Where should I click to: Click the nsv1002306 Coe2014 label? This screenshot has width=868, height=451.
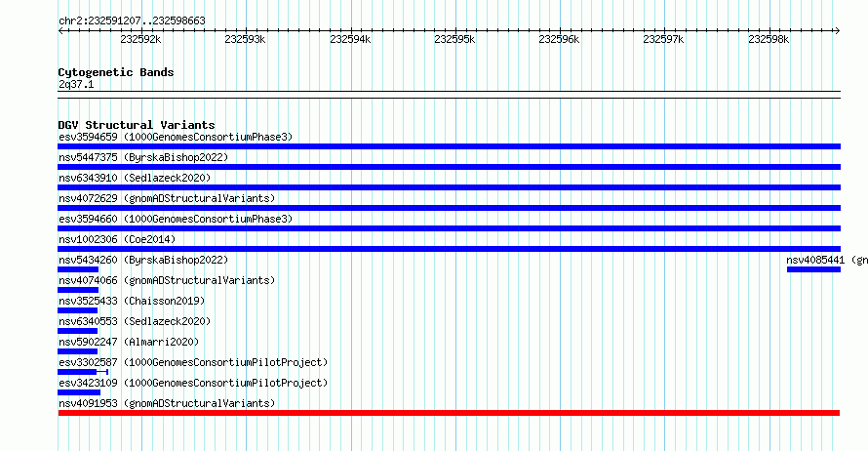point(117,239)
